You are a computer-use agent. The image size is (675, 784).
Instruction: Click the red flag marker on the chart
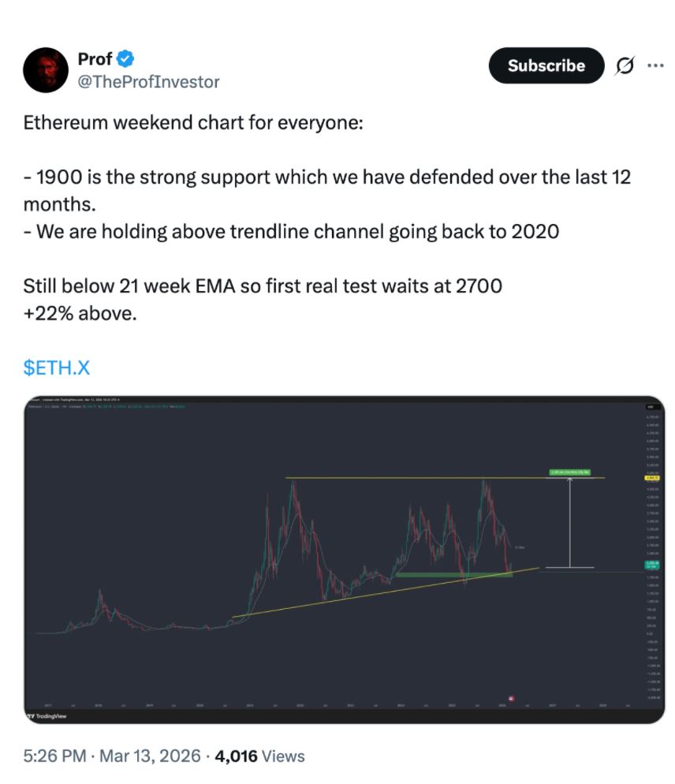[511, 698]
